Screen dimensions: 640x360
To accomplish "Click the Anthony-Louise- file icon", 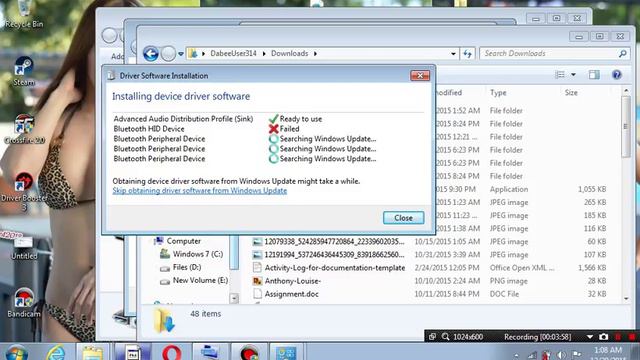I will [x=257, y=281].
